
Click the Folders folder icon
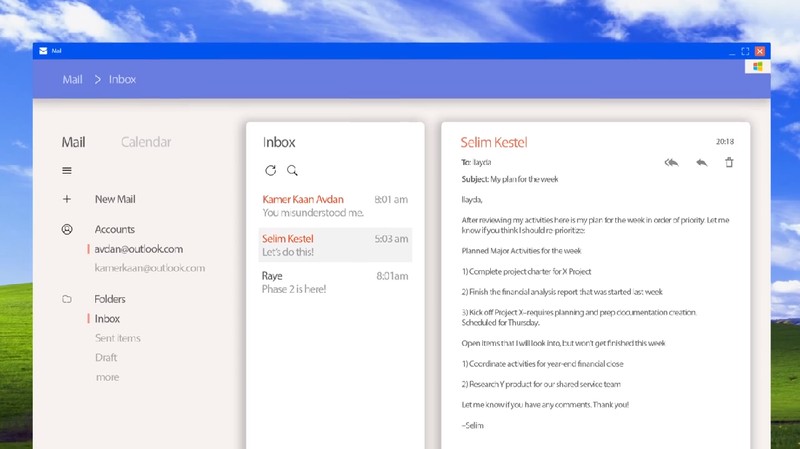tap(67, 299)
